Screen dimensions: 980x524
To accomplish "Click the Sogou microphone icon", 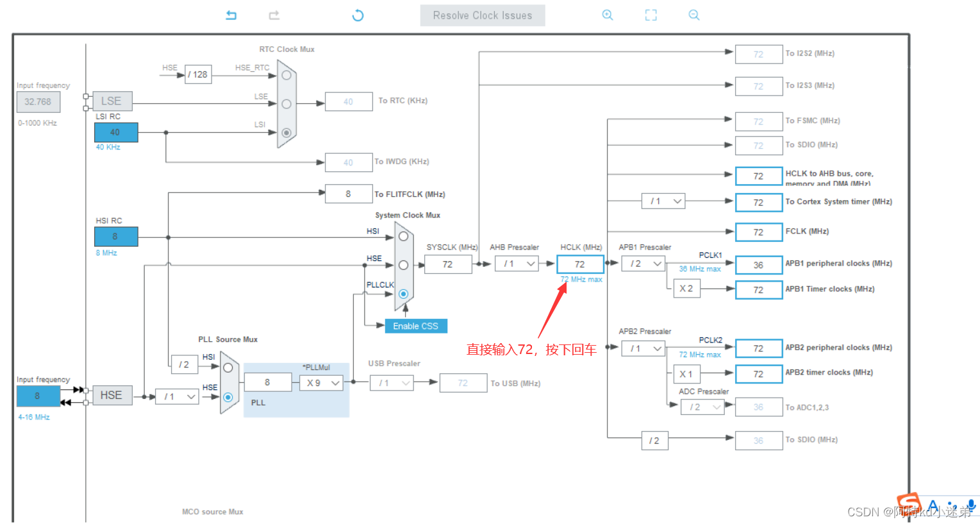I will 972,506.
